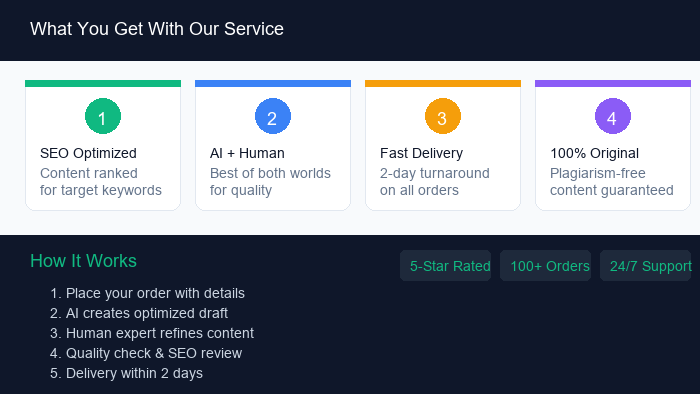This screenshot has width=700, height=394.
Task: Click the purple number 4 circle icon
Action: [613, 116]
